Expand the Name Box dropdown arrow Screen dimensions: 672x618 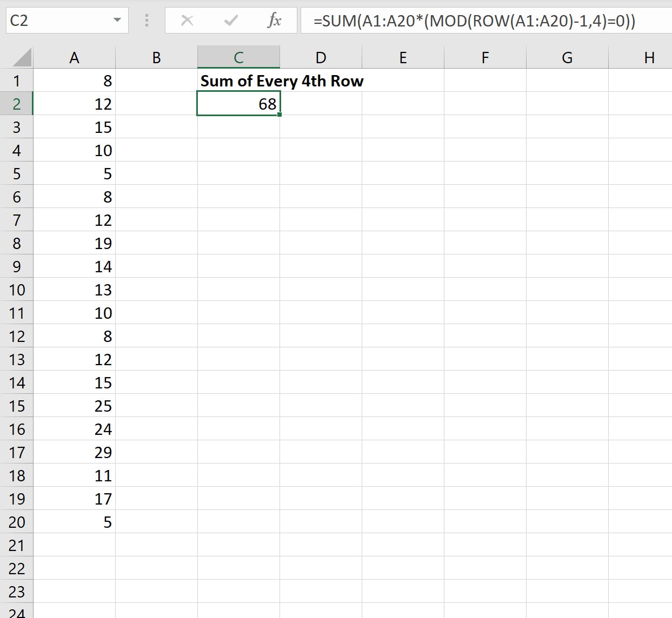point(117,21)
